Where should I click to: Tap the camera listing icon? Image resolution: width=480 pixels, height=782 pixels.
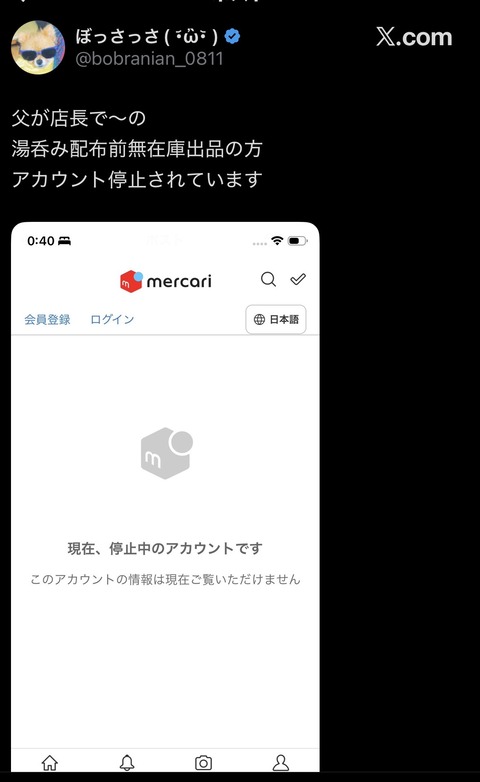203,763
